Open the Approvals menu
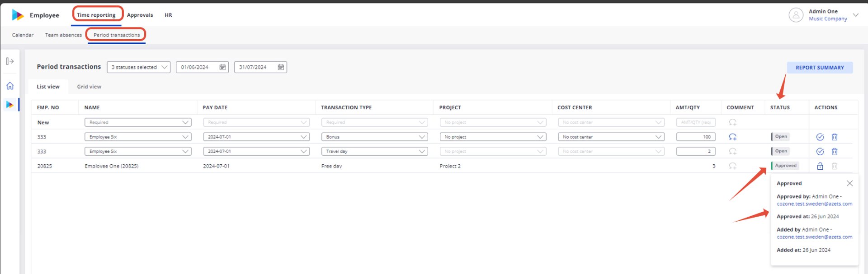The image size is (868, 274). click(140, 15)
